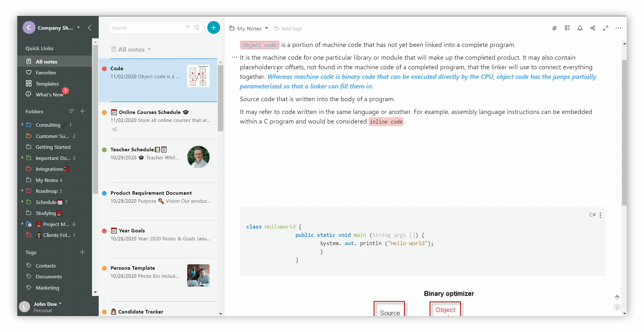The height and width of the screenshot is (332, 644).
Task: Select the Documents tag
Action: (x=49, y=276)
